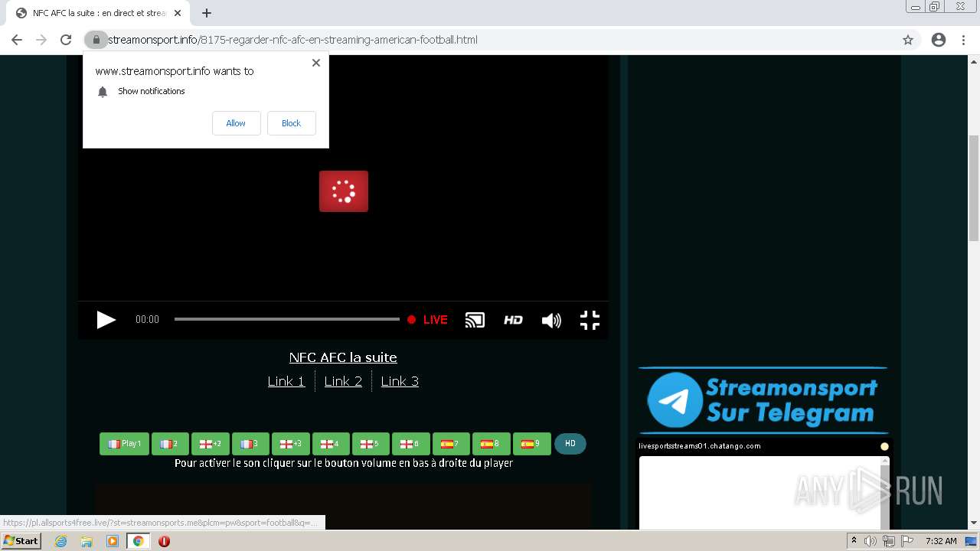Seek on the video progress bar
Viewport: 980px width, 551px height.
(x=286, y=319)
